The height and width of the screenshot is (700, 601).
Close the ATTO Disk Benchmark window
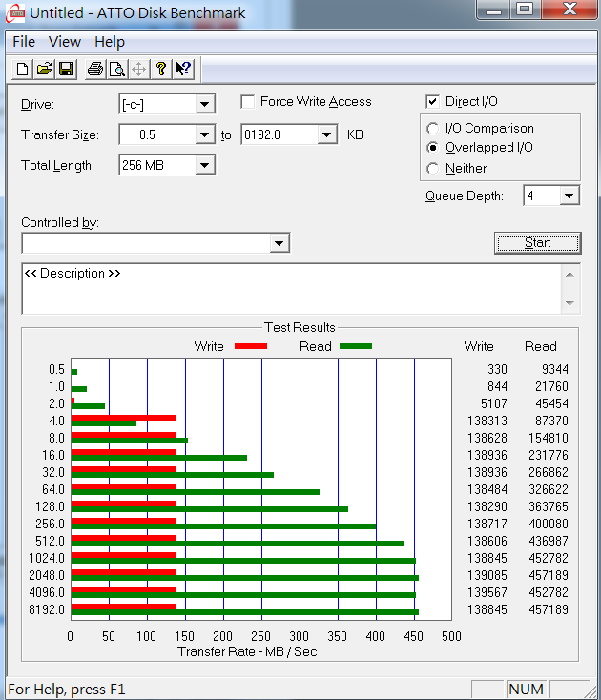pos(570,10)
